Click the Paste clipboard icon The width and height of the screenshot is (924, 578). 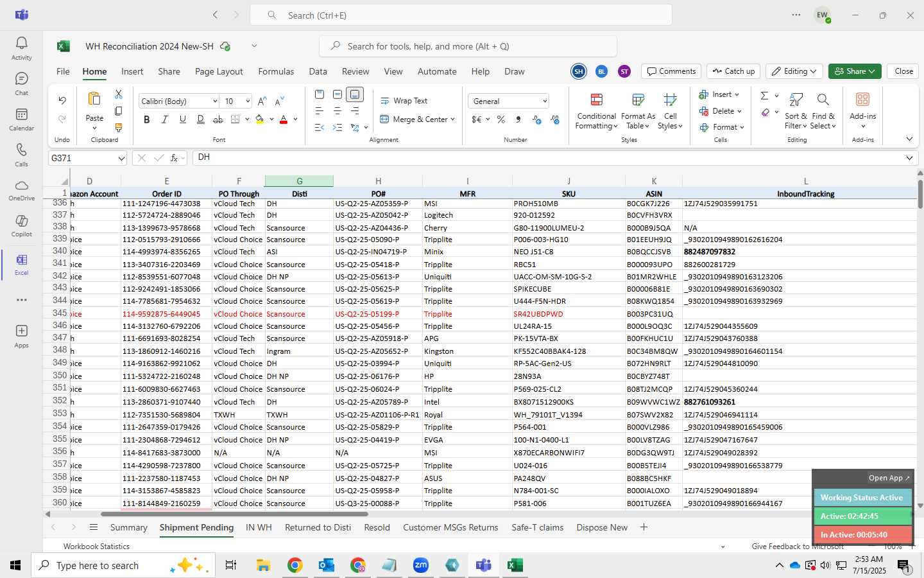click(94, 99)
